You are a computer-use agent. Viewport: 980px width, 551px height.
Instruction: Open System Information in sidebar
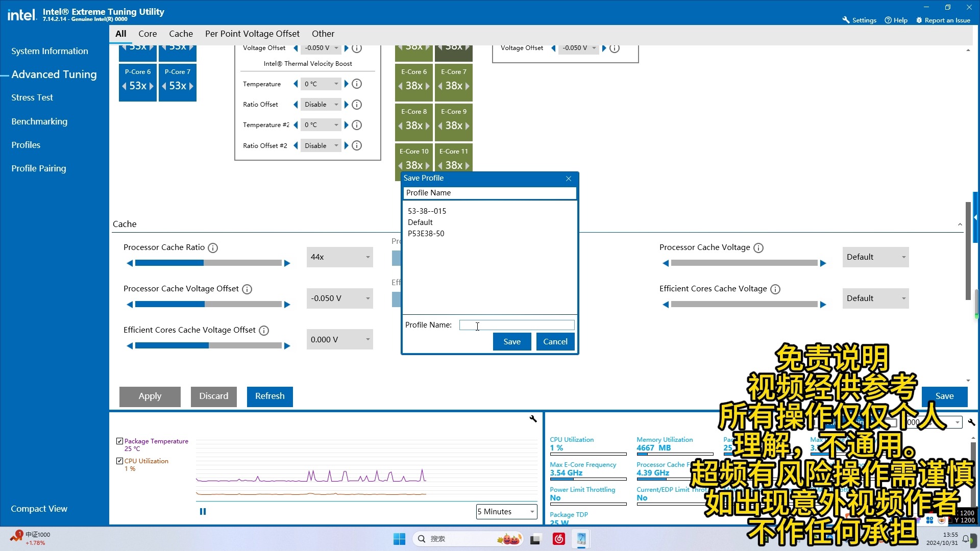(50, 51)
